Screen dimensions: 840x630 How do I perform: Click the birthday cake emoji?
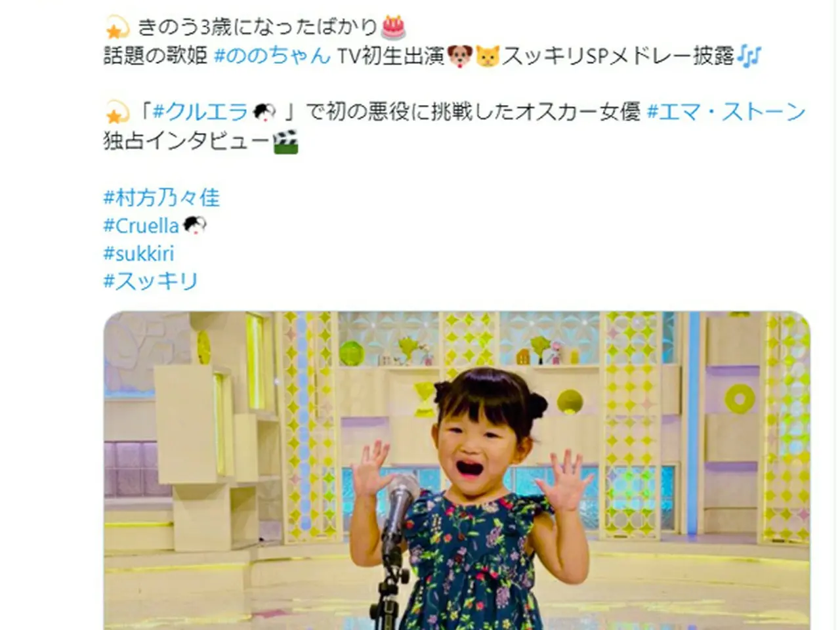(394, 28)
